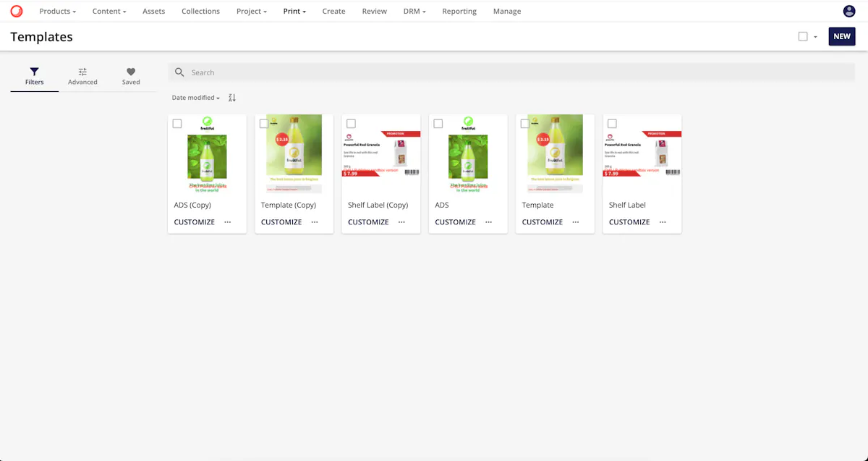This screenshot has width=868, height=461.
Task: Open the Review menu item
Action: coord(374,12)
